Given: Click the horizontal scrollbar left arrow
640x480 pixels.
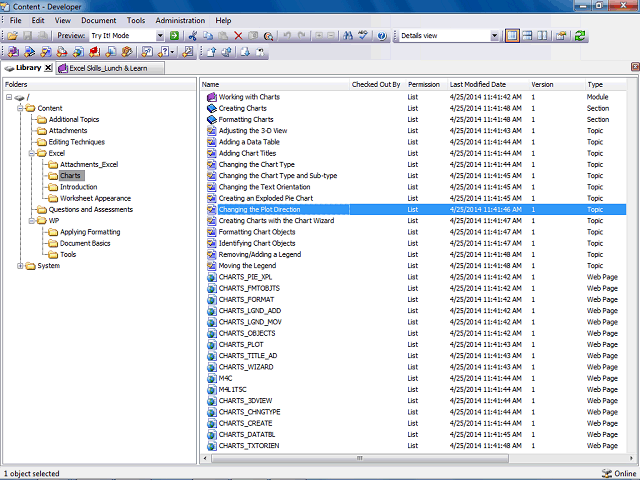Looking at the screenshot, I should tap(205, 458).
